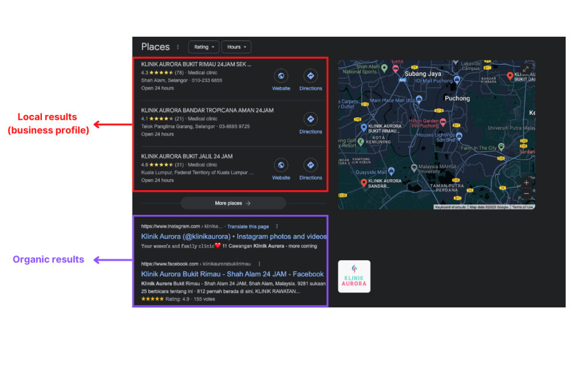
Task: Open options menu for Instagram result
Action: pyautogui.click(x=277, y=226)
